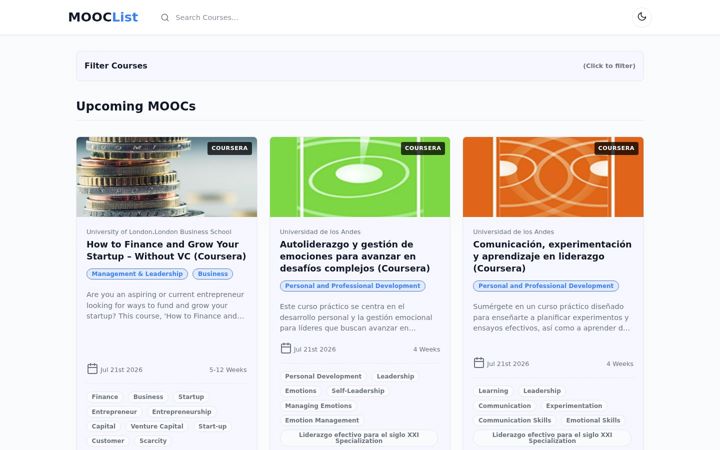
Task: Select the Management & Leadership category pill
Action: (x=137, y=274)
